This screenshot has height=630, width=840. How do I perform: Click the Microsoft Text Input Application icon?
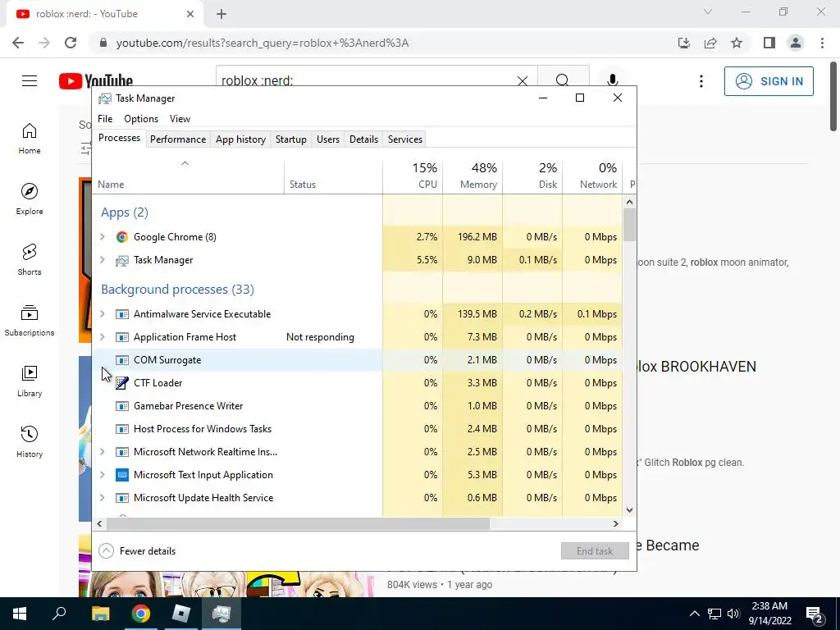click(122, 475)
